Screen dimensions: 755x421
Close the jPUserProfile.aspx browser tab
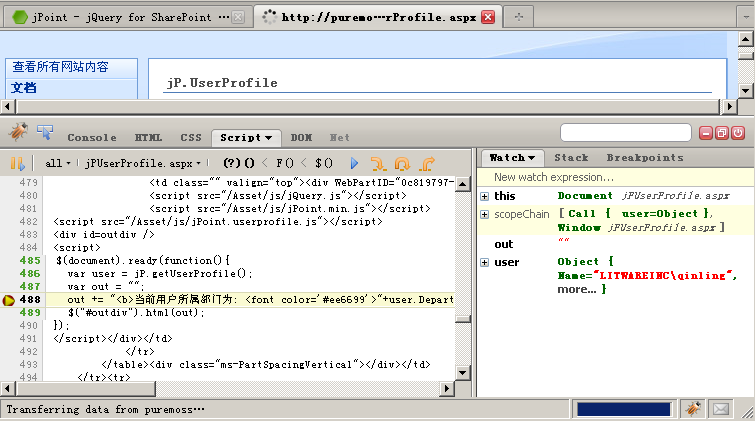(x=488, y=17)
